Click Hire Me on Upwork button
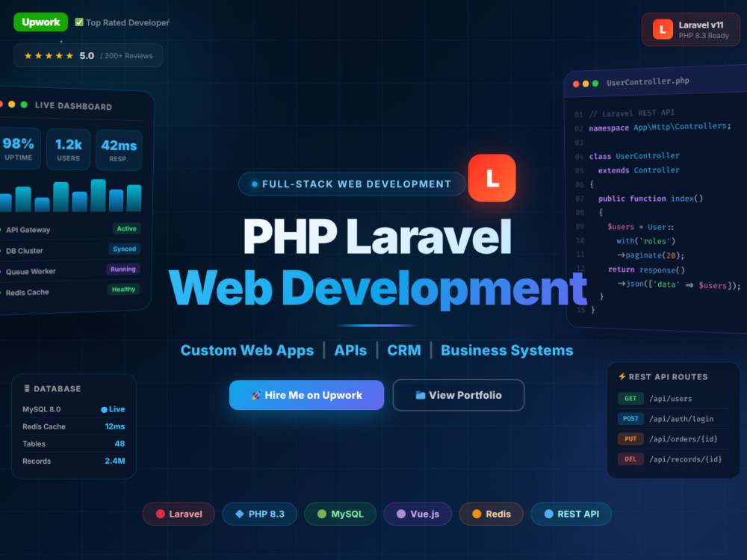This screenshot has height=560, width=747. tap(306, 395)
